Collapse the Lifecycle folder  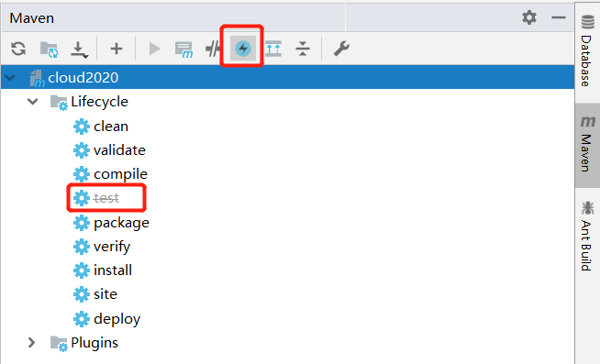pyautogui.click(x=32, y=102)
